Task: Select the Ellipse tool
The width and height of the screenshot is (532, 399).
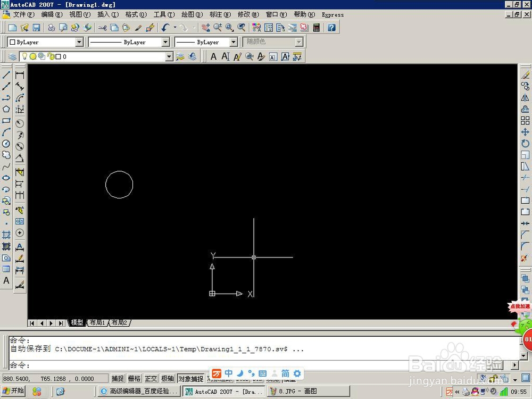Action: pyautogui.click(x=6, y=178)
